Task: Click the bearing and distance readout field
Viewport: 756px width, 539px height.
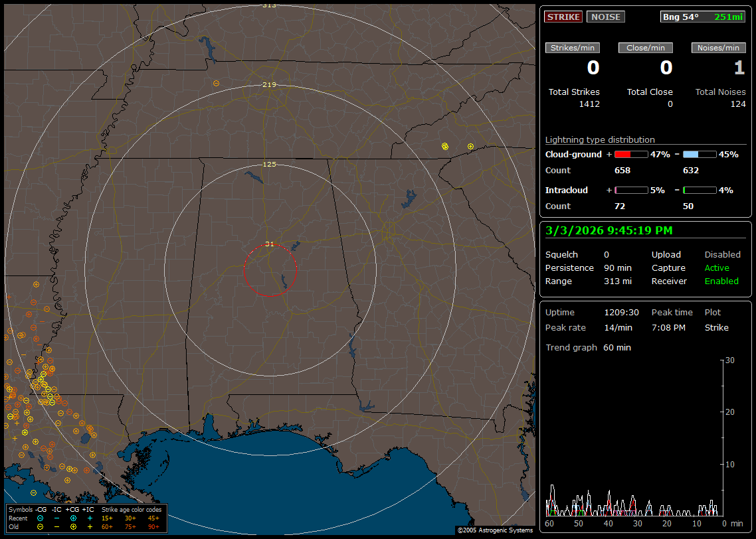Action: (702, 17)
